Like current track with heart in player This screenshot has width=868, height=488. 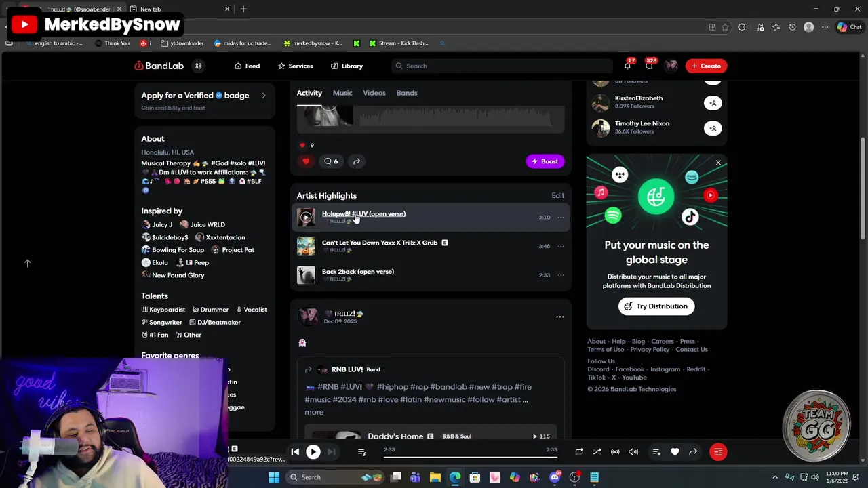(675, 452)
